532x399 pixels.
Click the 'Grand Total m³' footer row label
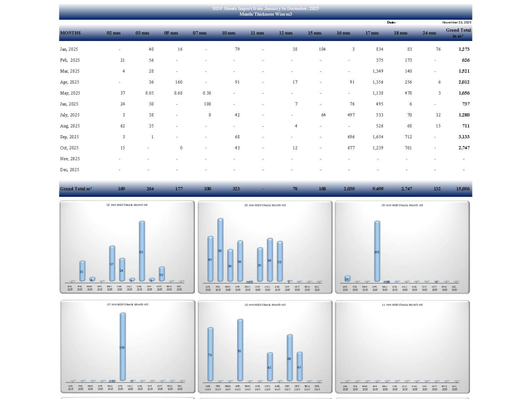coord(76,189)
